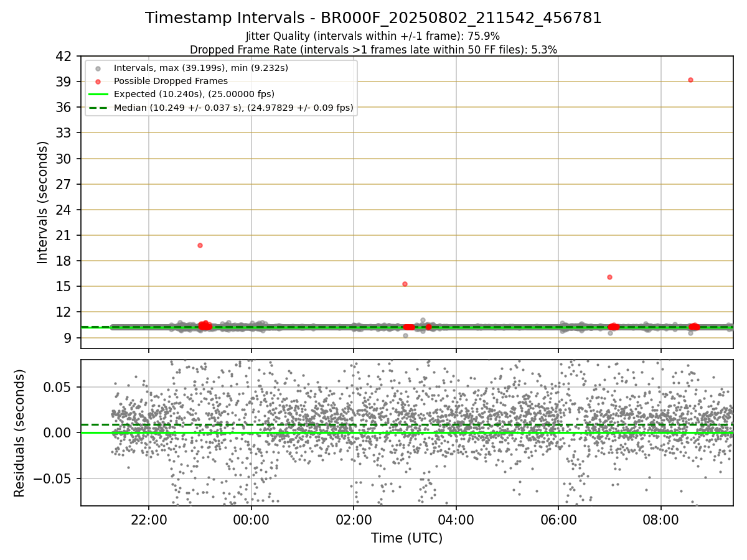The width and height of the screenshot is (747, 560).
Task: Click the 12 y-axis tick label
Action: pyautogui.click(x=64, y=312)
